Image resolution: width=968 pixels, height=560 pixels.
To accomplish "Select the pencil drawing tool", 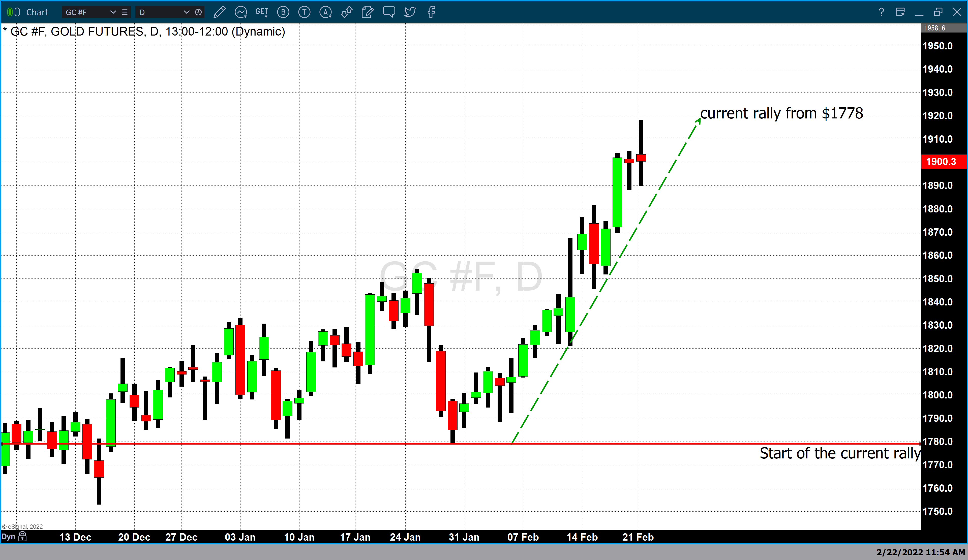I will (219, 12).
